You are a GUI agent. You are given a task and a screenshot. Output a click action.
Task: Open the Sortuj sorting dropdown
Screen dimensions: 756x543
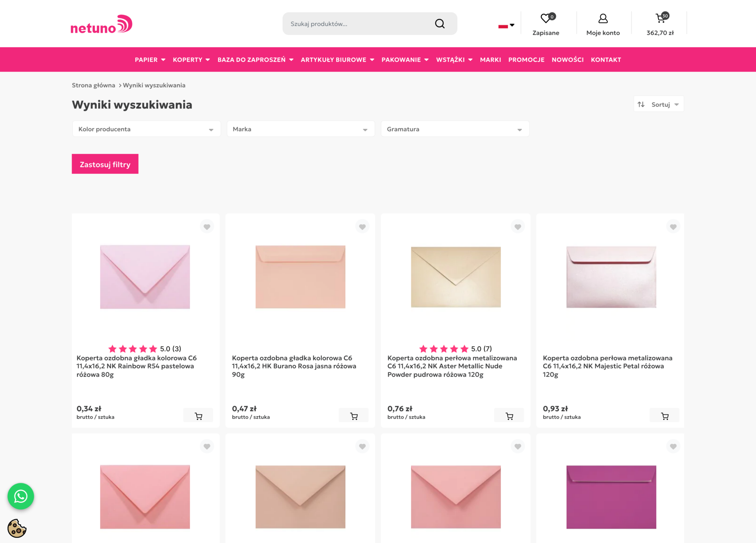[x=659, y=104]
